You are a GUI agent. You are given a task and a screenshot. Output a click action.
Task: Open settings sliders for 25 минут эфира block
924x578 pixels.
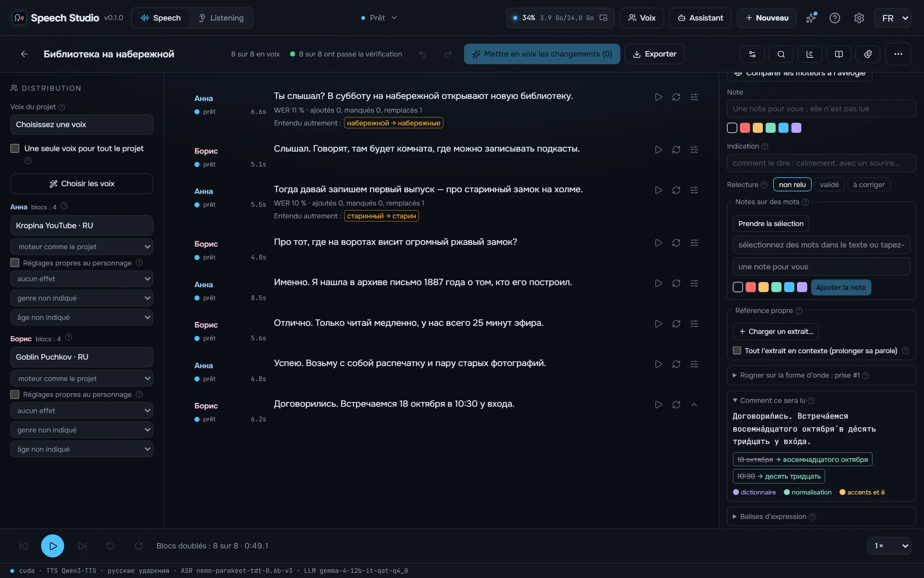click(x=694, y=324)
